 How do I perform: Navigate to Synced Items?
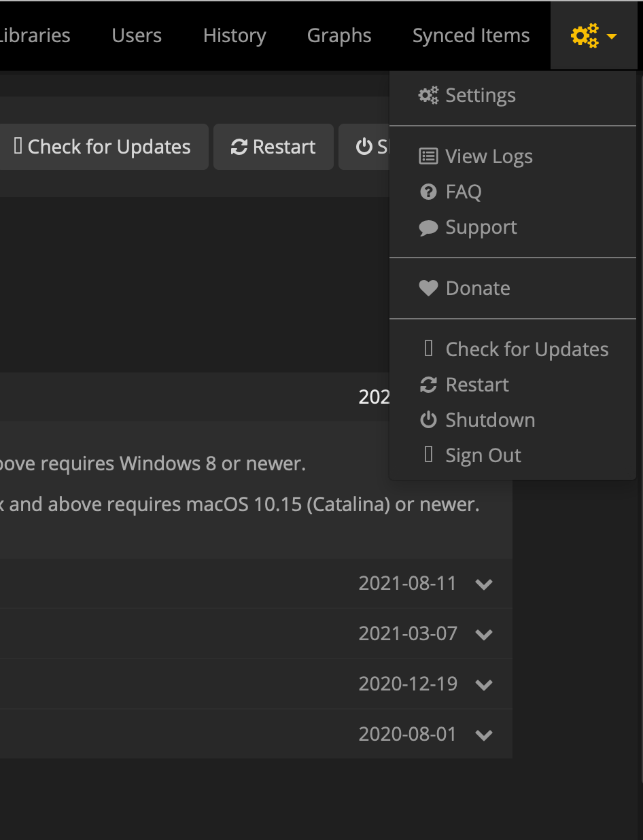[471, 35]
